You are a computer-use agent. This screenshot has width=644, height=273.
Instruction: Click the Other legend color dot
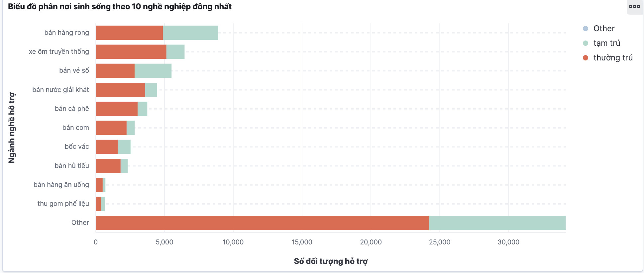586,29
